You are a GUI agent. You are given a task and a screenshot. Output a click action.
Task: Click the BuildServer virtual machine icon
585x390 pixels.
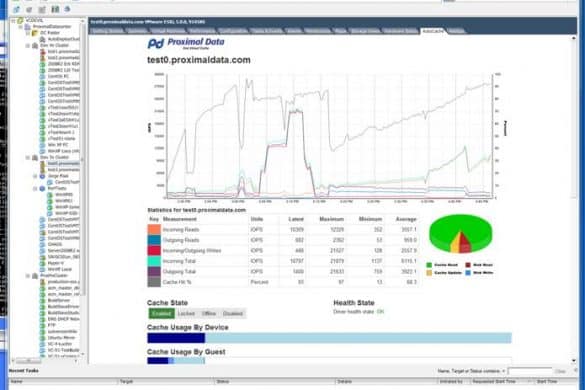(42, 300)
